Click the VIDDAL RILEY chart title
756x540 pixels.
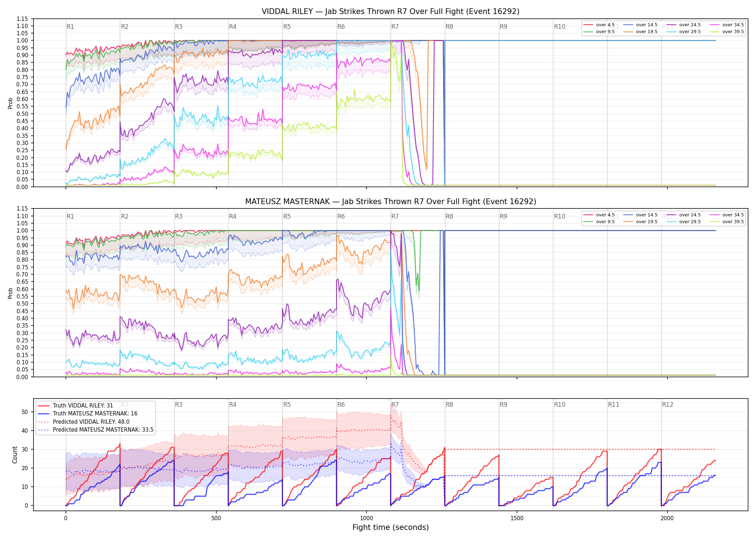[391, 12]
